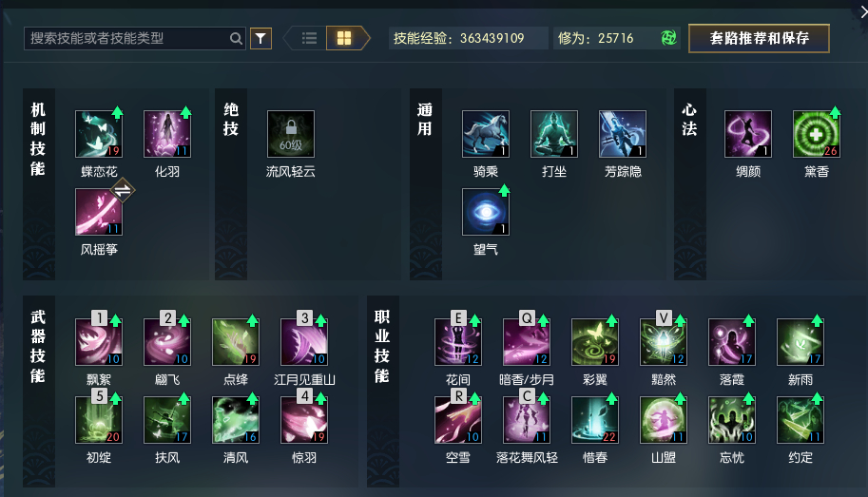The image size is (868, 497).
Task: Select the 忘忧 class skill icon
Action: point(732,420)
